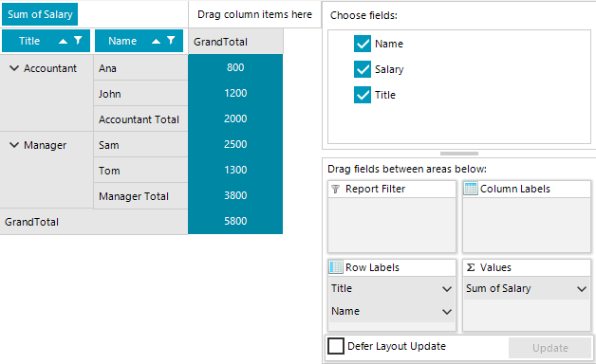Select the Manager Total value cell 3800
The height and width of the screenshot is (364, 596).
click(235, 195)
